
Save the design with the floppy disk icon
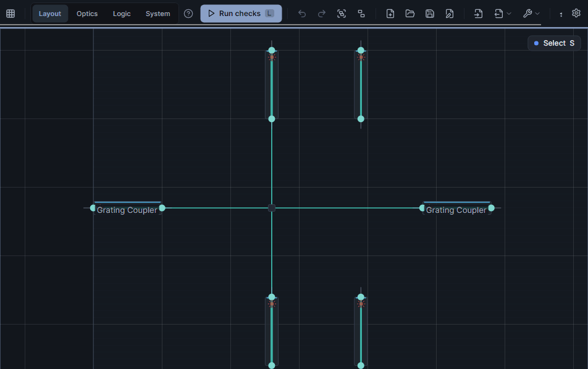click(430, 14)
